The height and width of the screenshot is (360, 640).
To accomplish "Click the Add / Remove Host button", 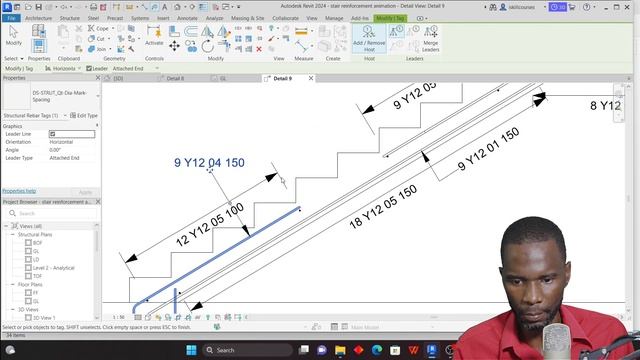I will click(x=369, y=38).
